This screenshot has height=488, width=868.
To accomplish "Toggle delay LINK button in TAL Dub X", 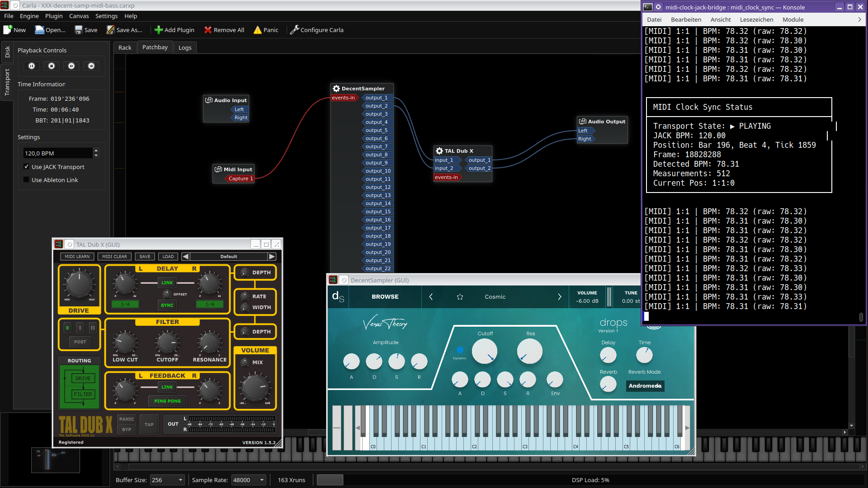I will point(167,283).
